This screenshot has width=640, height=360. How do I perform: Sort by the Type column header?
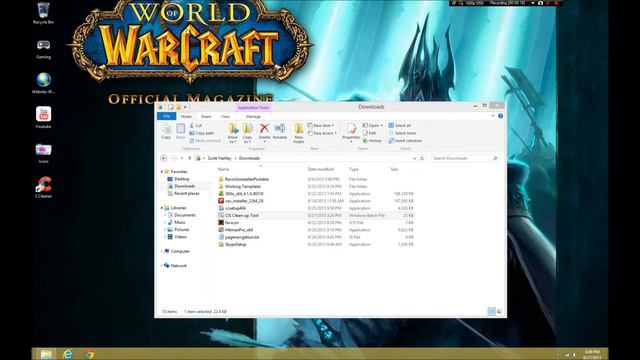[354, 169]
